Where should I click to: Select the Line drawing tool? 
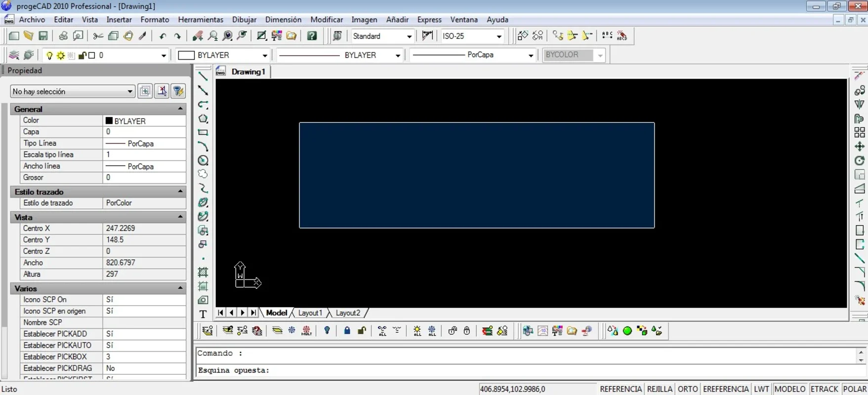[x=203, y=77]
